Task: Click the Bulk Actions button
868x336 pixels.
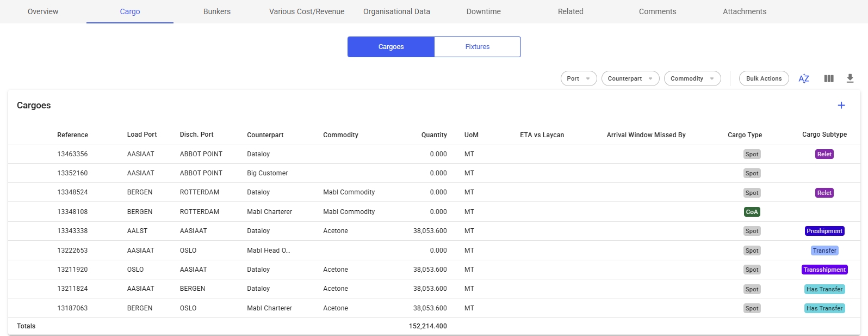Action: pos(763,78)
